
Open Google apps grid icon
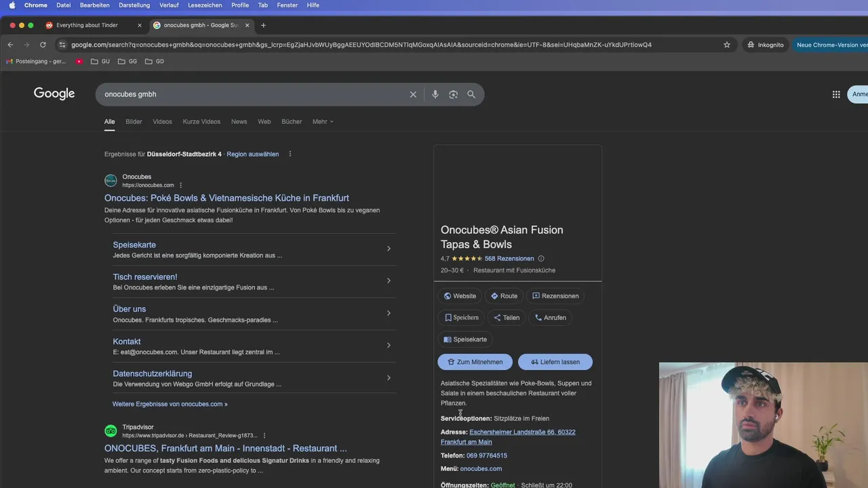836,94
